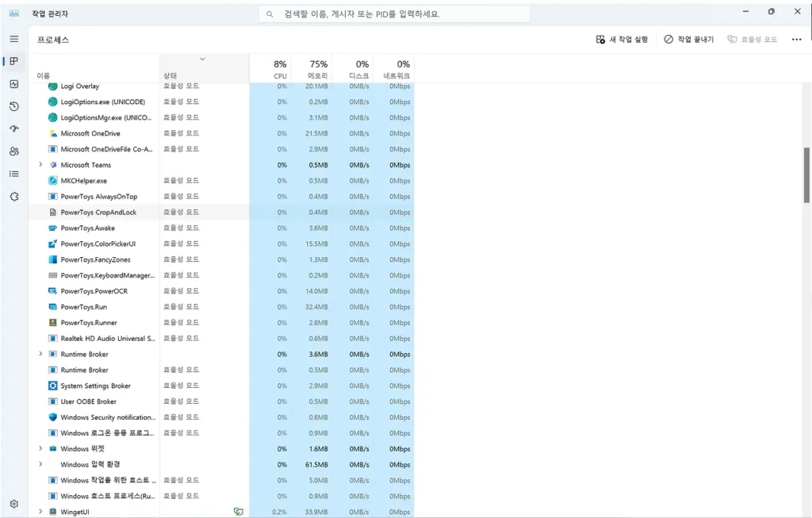The width and height of the screenshot is (812, 518).
Task: Sort by the 디스크 column header
Action: tap(352, 68)
